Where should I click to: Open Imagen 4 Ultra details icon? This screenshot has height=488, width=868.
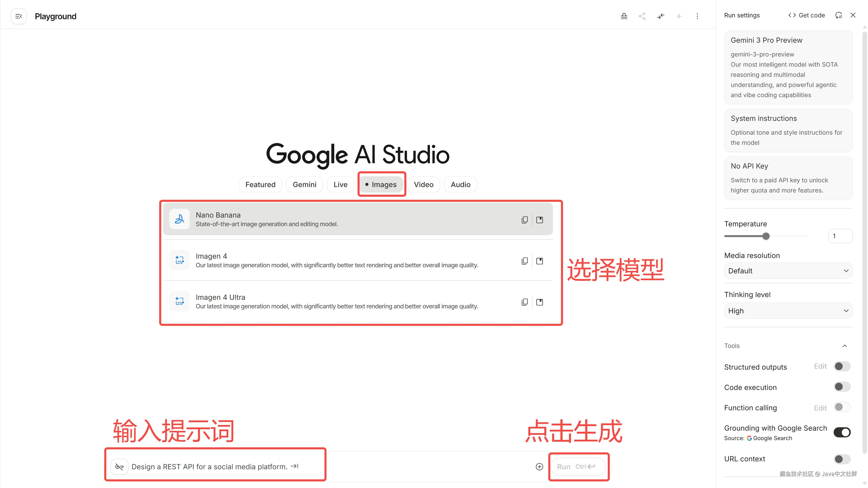click(540, 302)
